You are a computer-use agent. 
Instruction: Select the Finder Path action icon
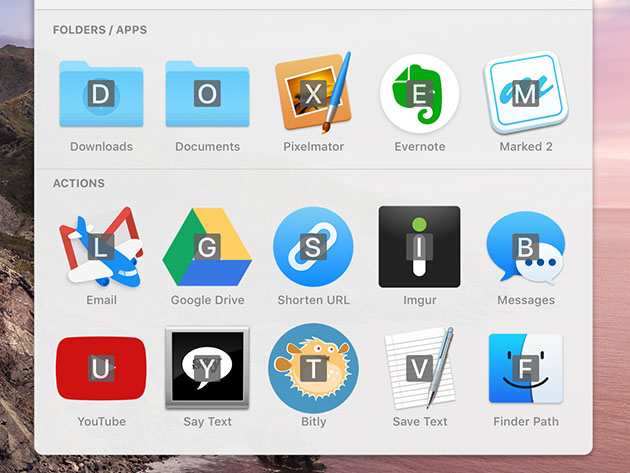[526, 368]
